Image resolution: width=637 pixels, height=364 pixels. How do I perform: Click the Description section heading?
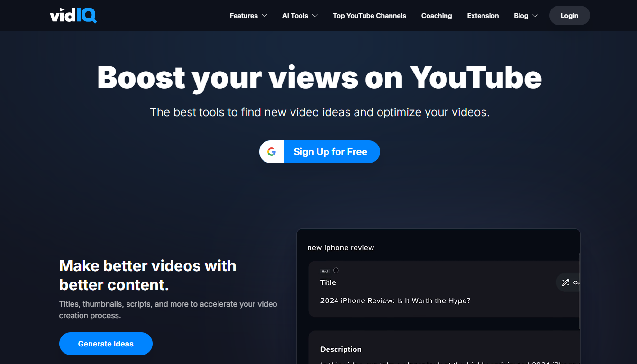pyautogui.click(x=341, y=349)
